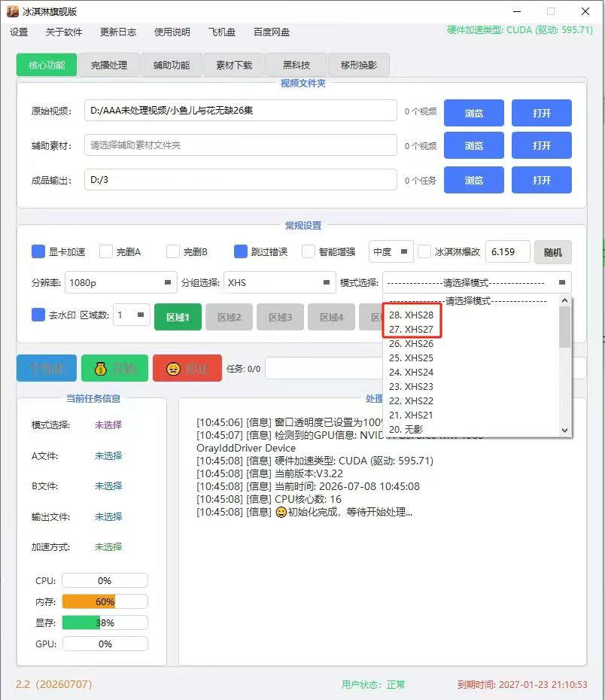Open the 飞机盘 menu

pos(222,32)
